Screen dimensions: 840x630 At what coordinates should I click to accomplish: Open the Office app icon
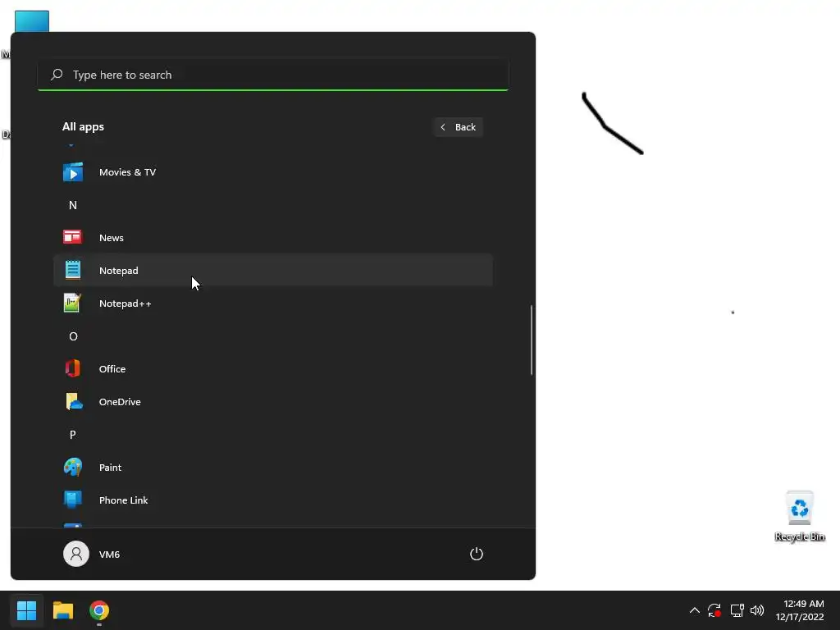(73, 368)
